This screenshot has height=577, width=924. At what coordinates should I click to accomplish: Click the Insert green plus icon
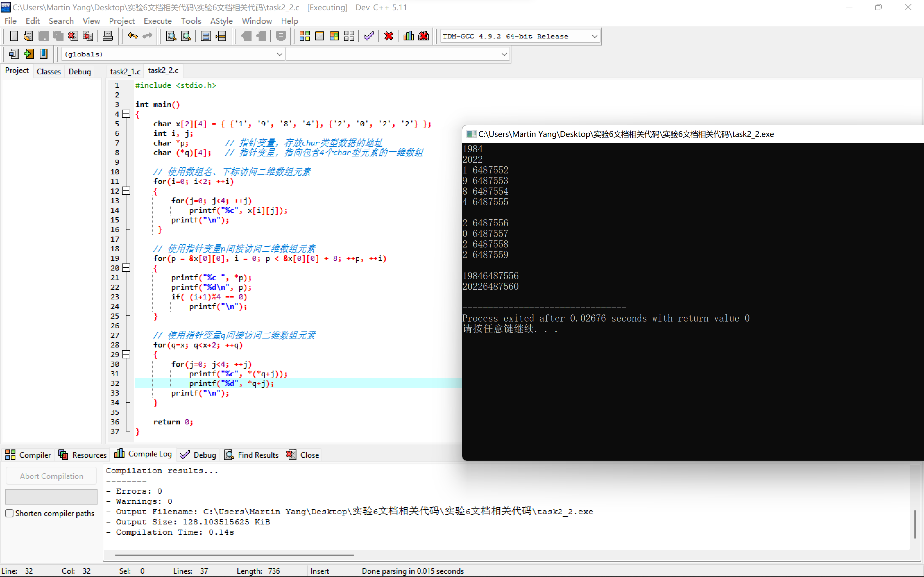(29, 54)
